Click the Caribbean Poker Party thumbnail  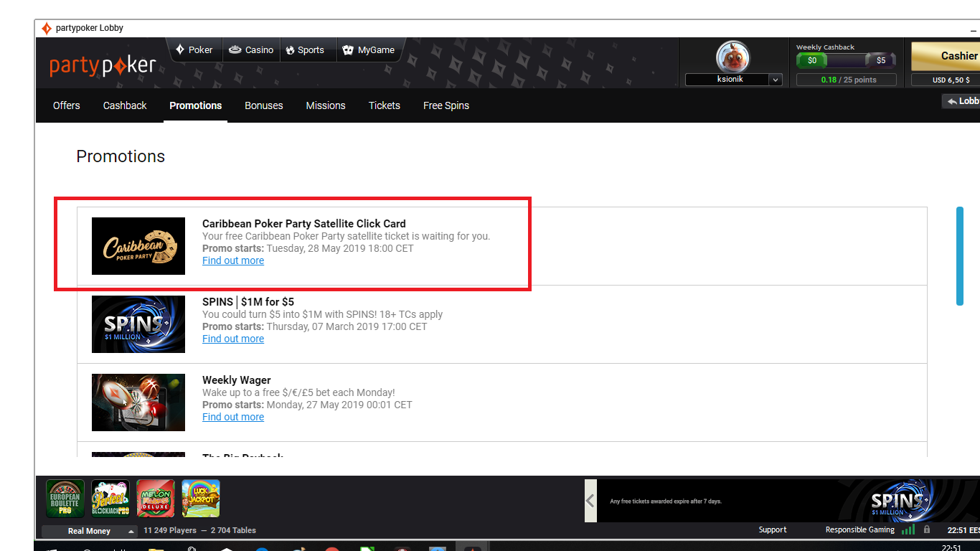click(138, 246)
